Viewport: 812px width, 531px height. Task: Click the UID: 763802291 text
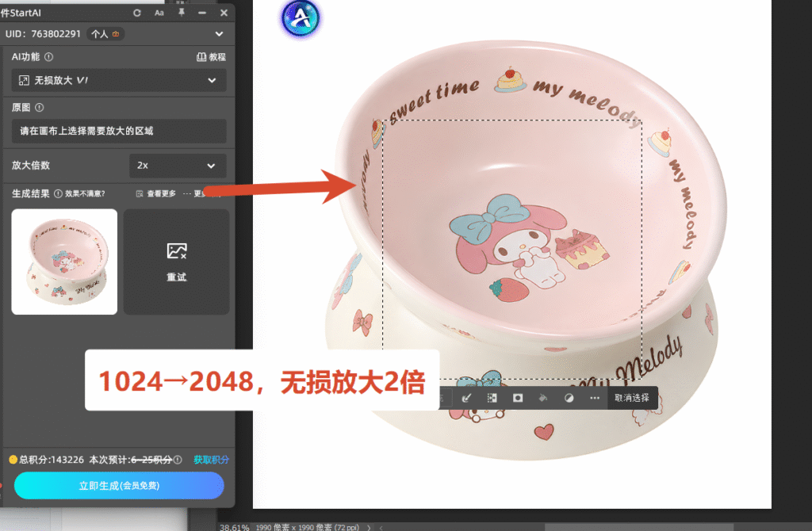coord(43,34)
